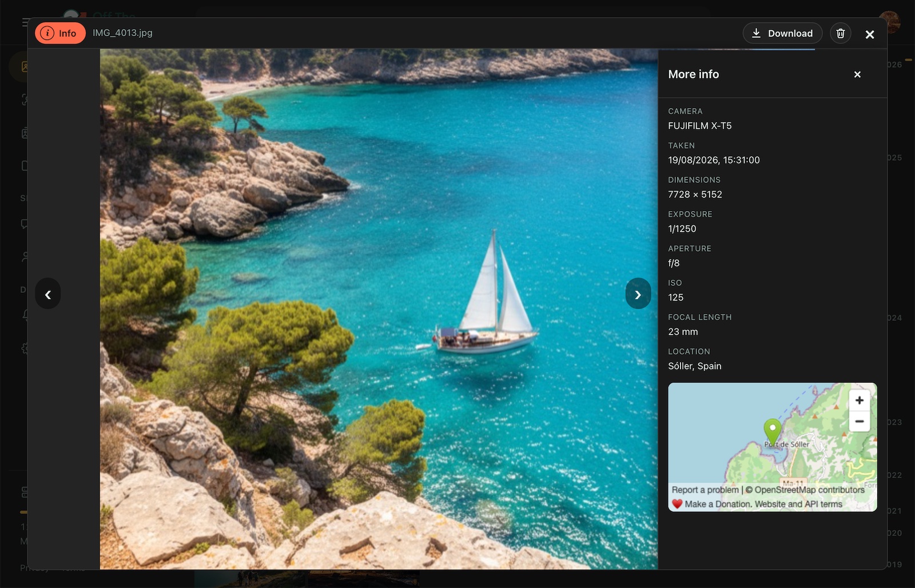Go to the previous photo
The image size is (915, 588).
click(48, 294)
